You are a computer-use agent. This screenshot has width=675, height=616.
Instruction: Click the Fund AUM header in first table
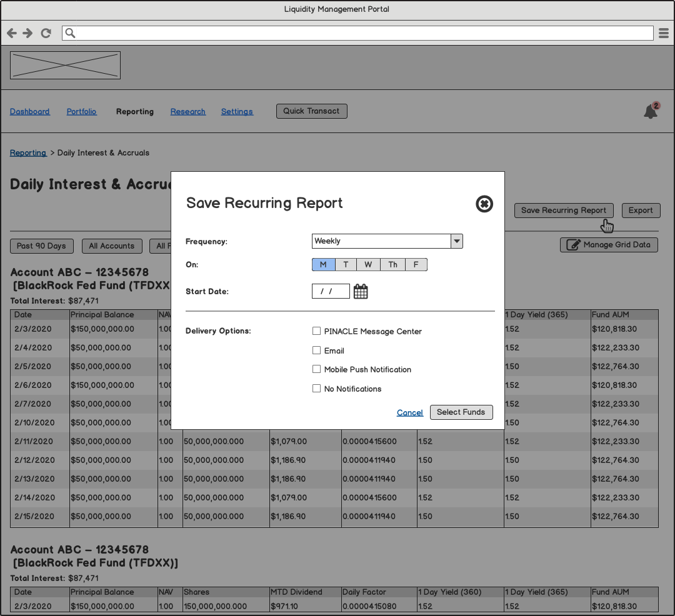624,314
